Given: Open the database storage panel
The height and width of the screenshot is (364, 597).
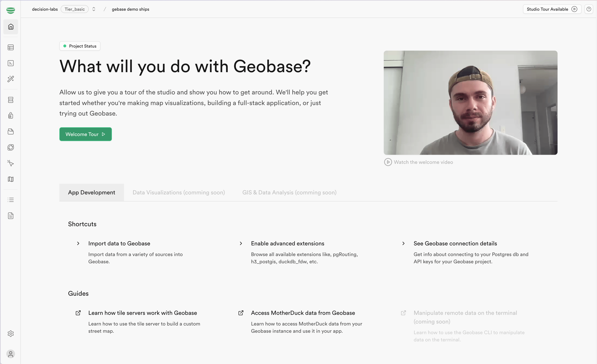Looking at the screenshot, I should click(11, 99).
